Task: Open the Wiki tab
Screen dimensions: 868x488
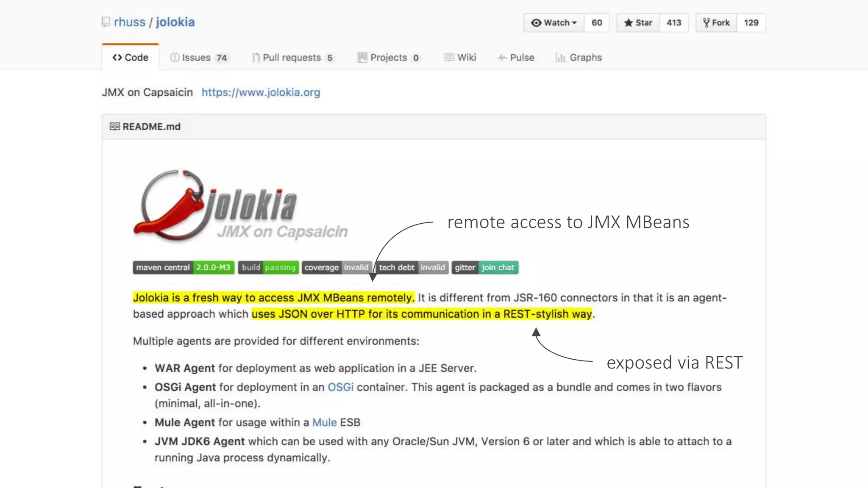Action: point(460,58)
